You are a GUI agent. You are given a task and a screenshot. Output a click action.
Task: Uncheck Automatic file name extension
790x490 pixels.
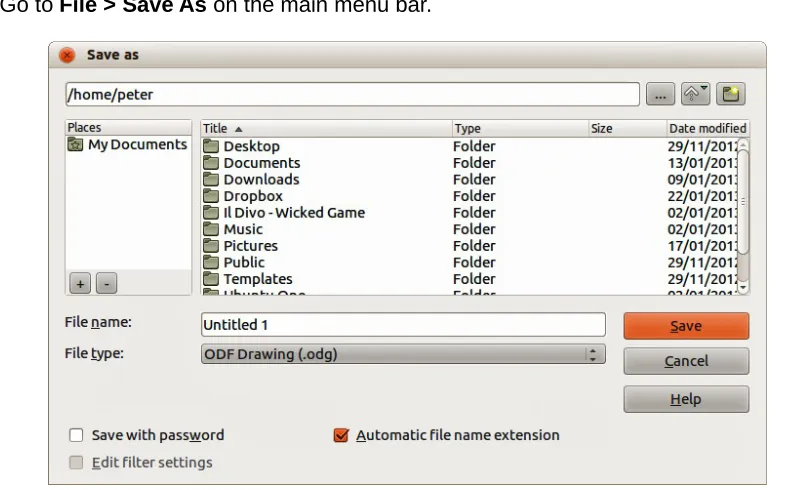[x=341, y=435]
